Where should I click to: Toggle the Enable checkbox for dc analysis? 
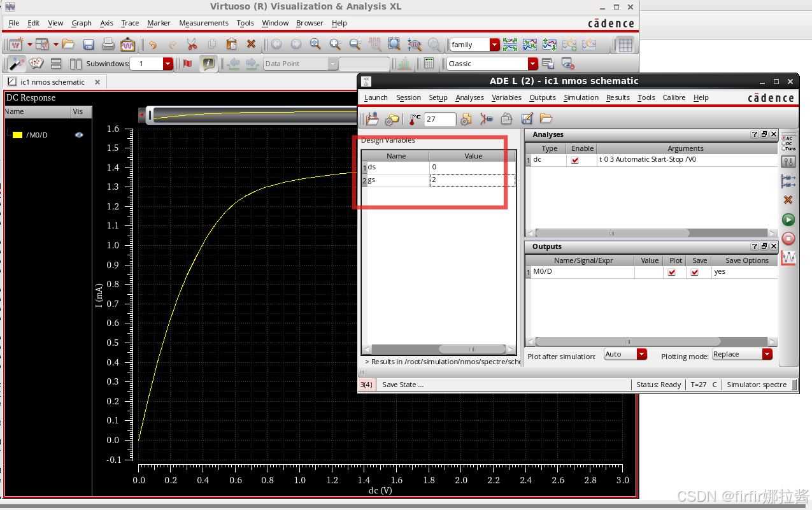tap(575, 160)
